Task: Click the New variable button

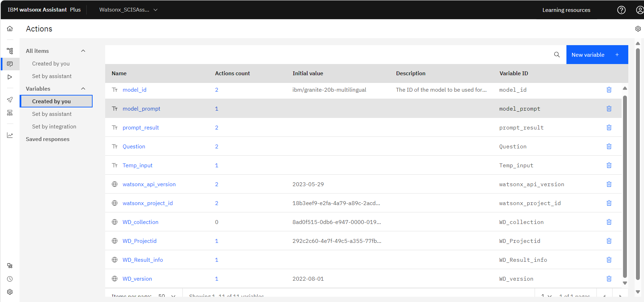Action: pos(597,55)
